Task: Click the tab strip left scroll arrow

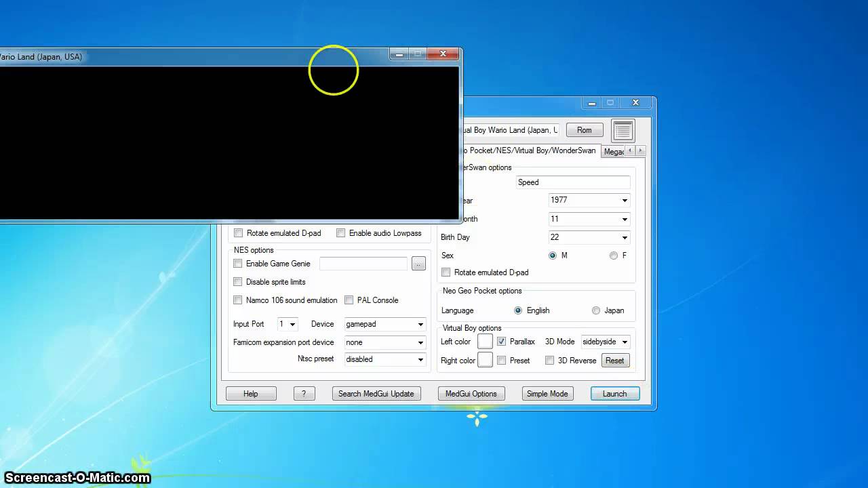Action: click(x=630, y=150)
